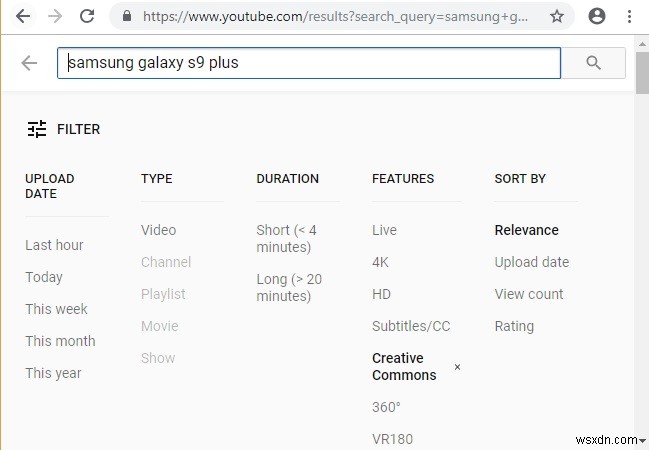This screenshot has height=450, width=649.
Task: Bookmark this page with star icon
Action: 557,16
